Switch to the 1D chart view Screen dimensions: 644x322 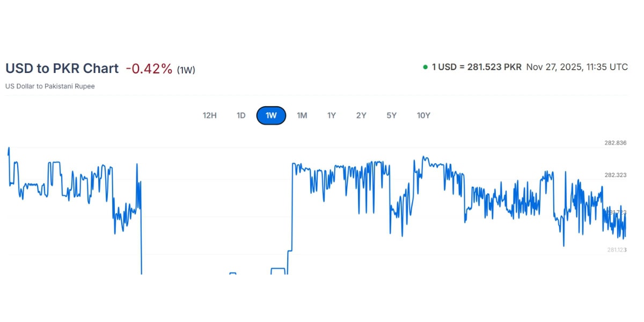point(240,115)
